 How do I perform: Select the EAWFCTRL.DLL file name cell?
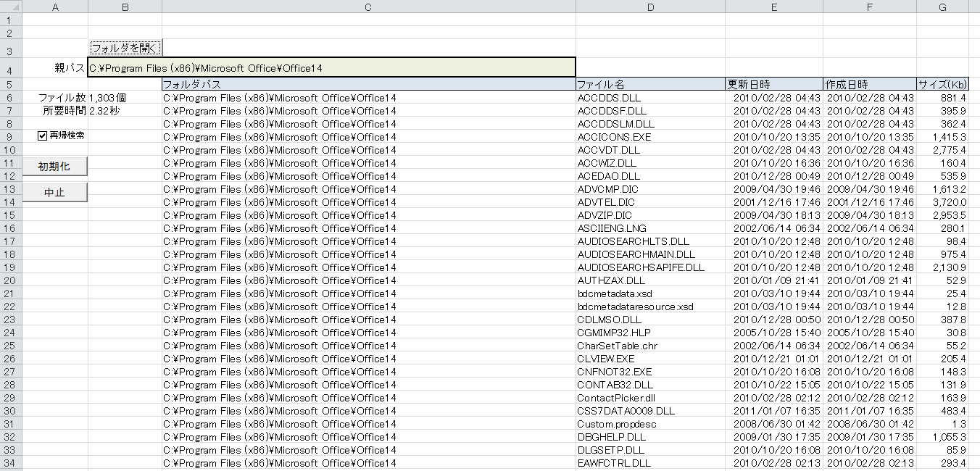(650, 462)
